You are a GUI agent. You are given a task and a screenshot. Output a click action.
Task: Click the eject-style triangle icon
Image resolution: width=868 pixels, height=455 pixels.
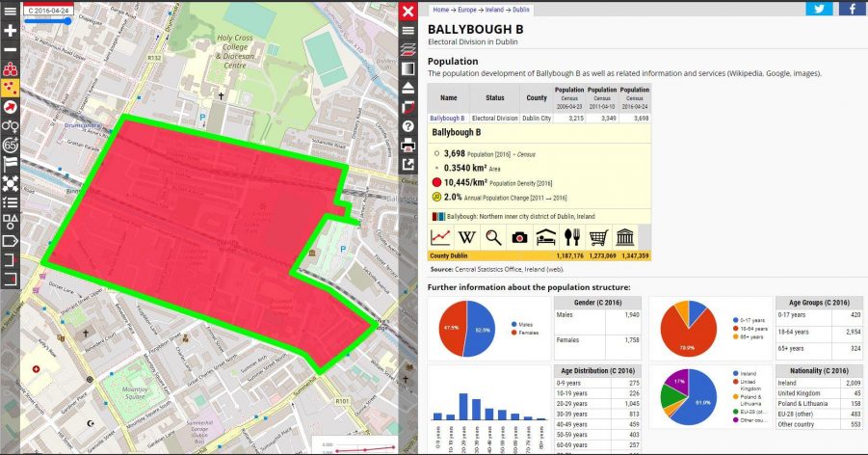click(408, 88)
